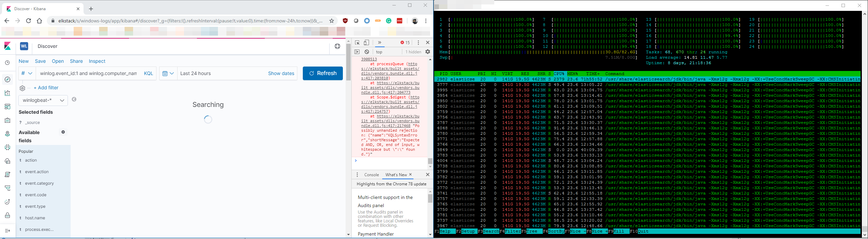The width and height of the screenshot is (868, 239).
Task: Open filter options gear icon
Action: [22, 88]
